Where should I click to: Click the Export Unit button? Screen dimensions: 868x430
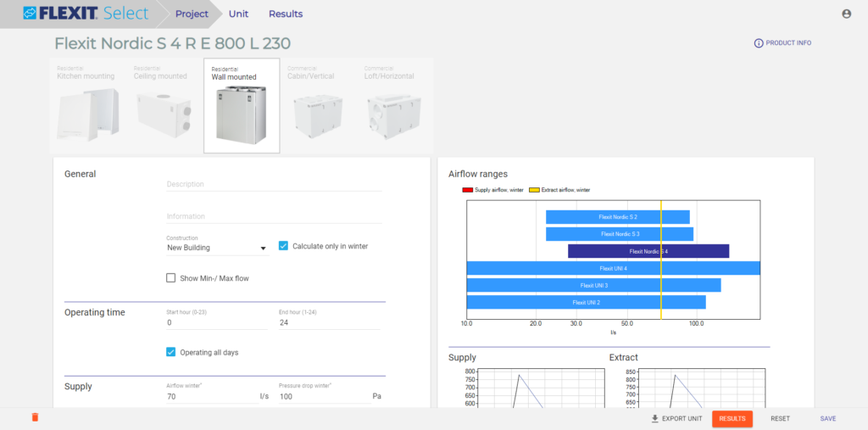click(676, 418)
